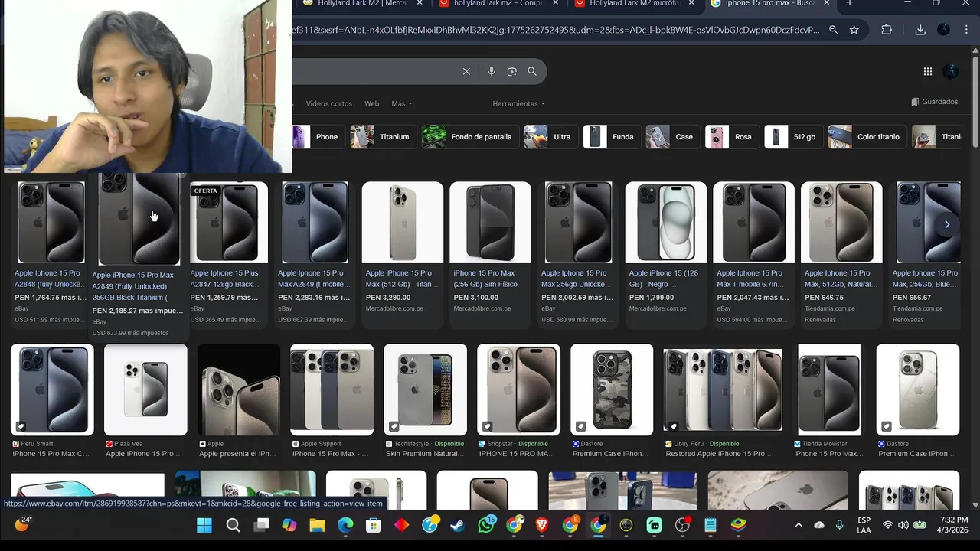This screenshot has width=980, height=551.
Task: Open Chrome profile avatar in toolbar
Action: coord(943,30)
